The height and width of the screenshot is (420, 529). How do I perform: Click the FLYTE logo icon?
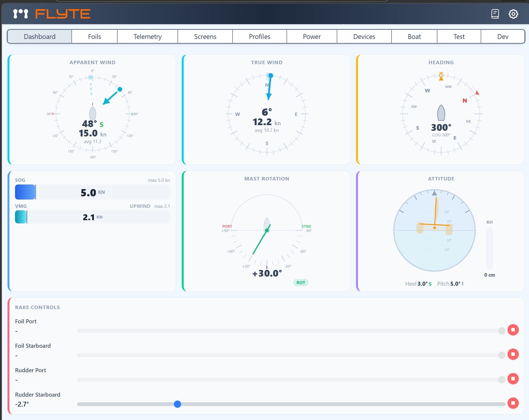(x=21, y=13)
